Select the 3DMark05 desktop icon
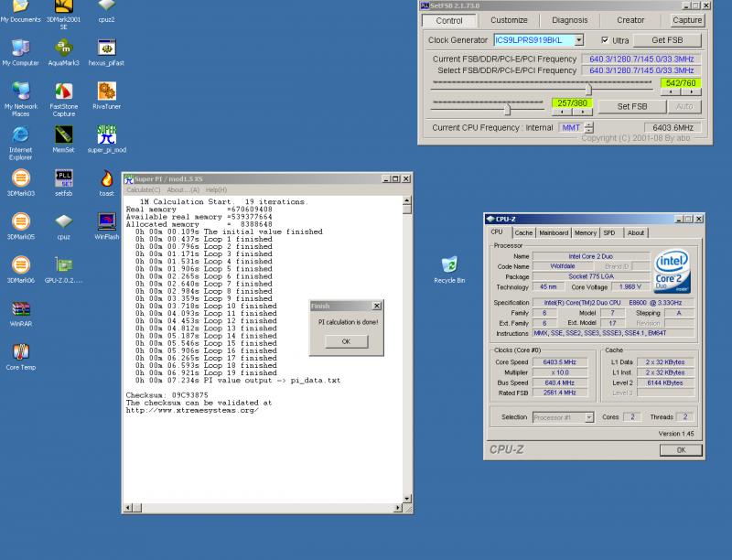 pyautogui.click(x=20, y=226)
